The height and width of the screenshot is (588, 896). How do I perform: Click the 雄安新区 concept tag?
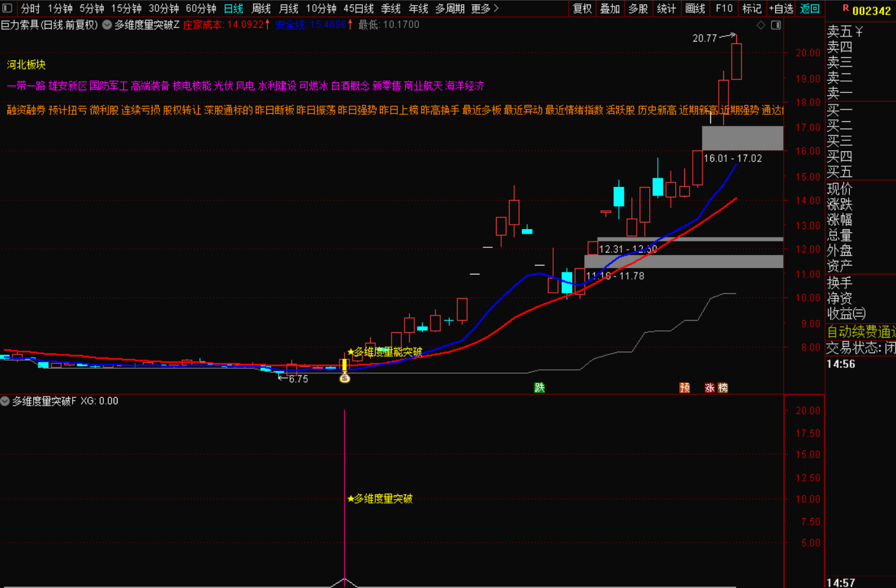(68, 86)
